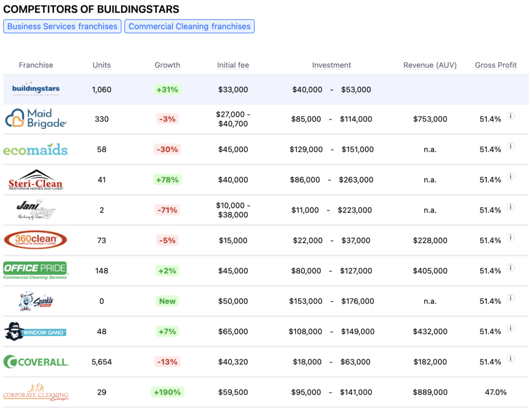Click the Corporate Cleaning Group logo
Image resolution: width=532 pixels, height=415 pixels.
point(36,392)
